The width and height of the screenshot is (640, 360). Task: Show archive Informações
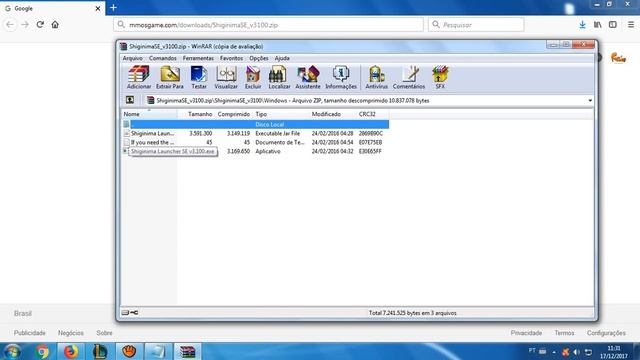341,78
